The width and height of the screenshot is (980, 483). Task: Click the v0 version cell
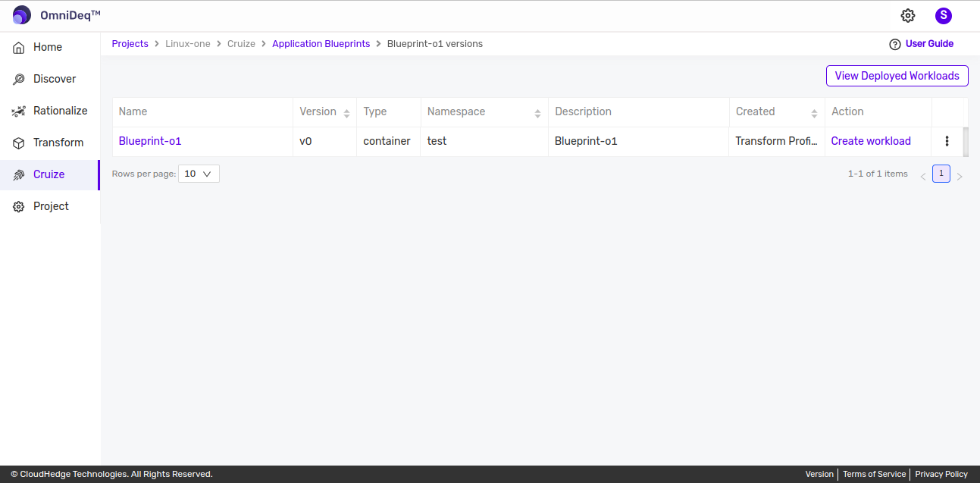pos(325,142)
